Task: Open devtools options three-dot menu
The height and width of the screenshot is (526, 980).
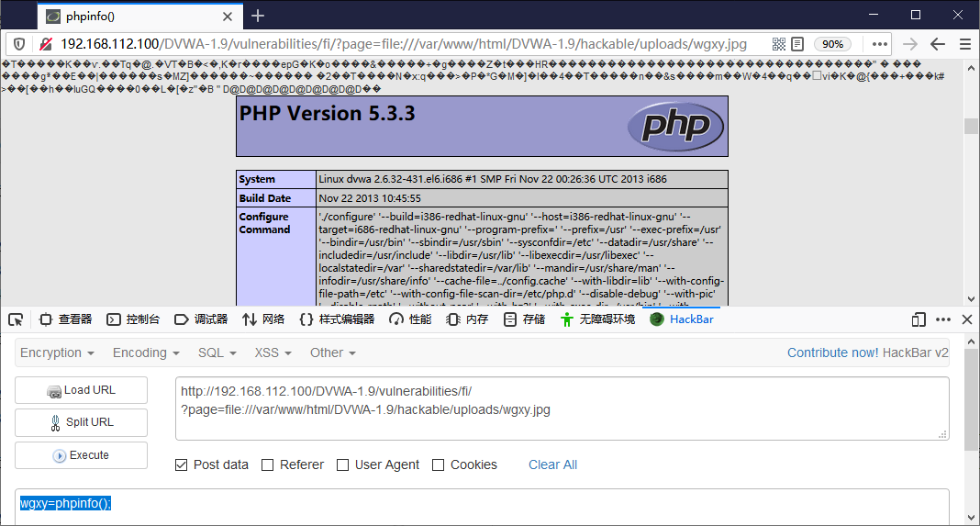Action: point(943,319)
